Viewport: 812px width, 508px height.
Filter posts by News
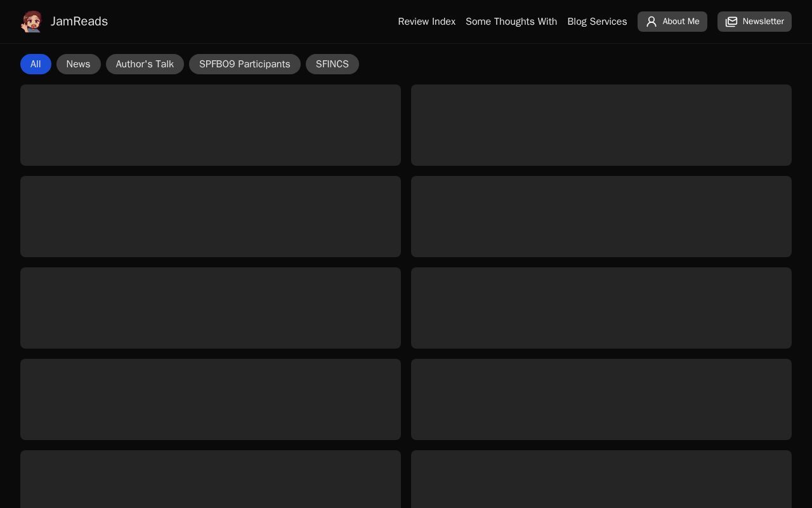[x=78, y=64]
